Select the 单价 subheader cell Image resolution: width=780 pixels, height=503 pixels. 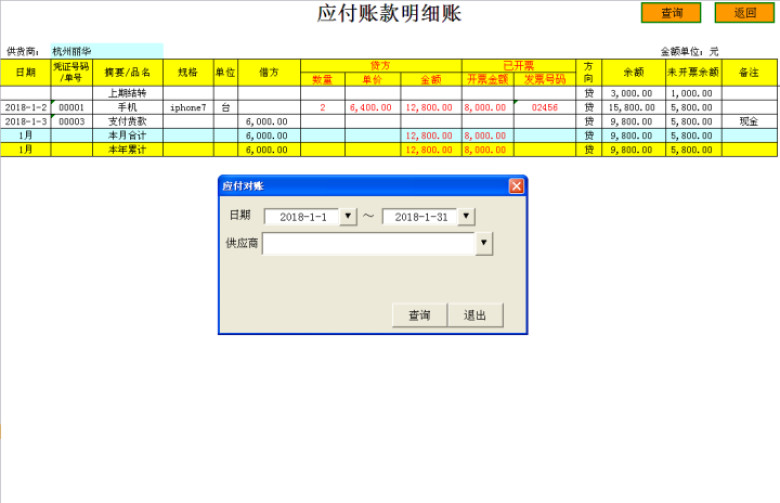click(x=373, y=79)
